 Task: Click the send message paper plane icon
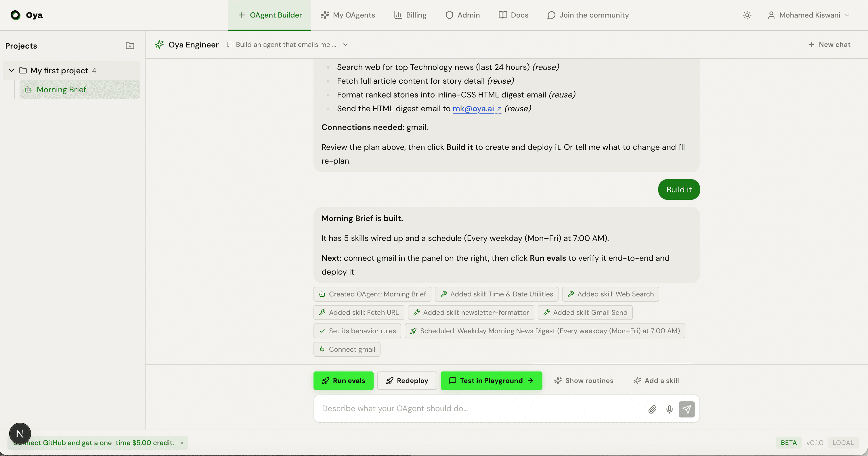pyautogui.click(x=687, y=409)
